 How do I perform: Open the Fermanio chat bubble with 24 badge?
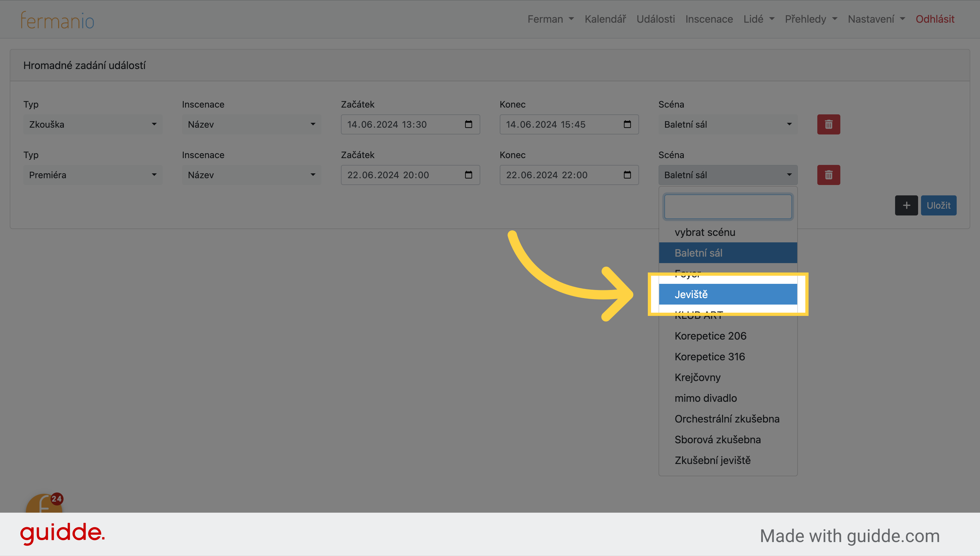pos(44,503)
